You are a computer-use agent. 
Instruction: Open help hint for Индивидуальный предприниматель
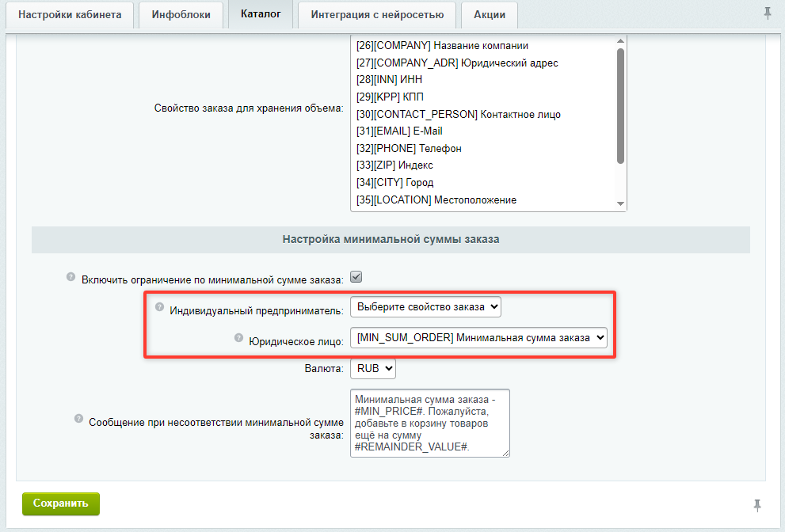pyautogui.click(x=159, y=307)
